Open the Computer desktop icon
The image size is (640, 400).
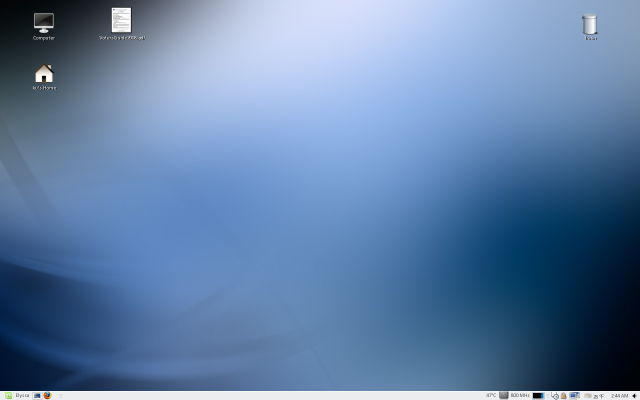pyautogui.click(x=44, y=27)
